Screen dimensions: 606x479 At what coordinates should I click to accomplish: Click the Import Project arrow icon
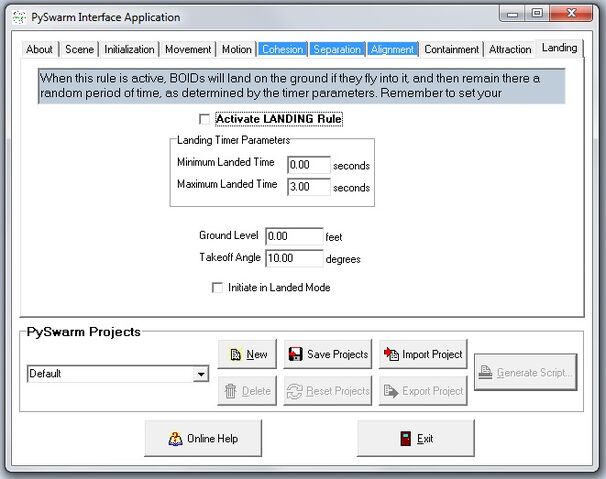tap(391, 354)
